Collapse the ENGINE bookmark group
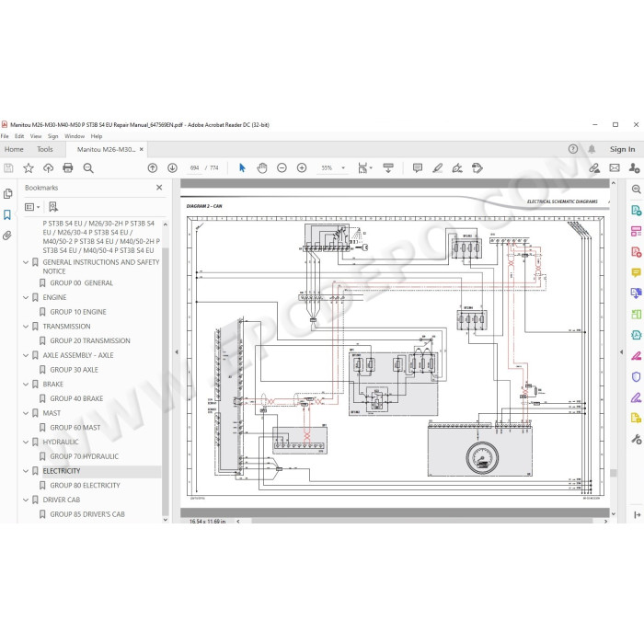644x644 pixels. point(26,297)
